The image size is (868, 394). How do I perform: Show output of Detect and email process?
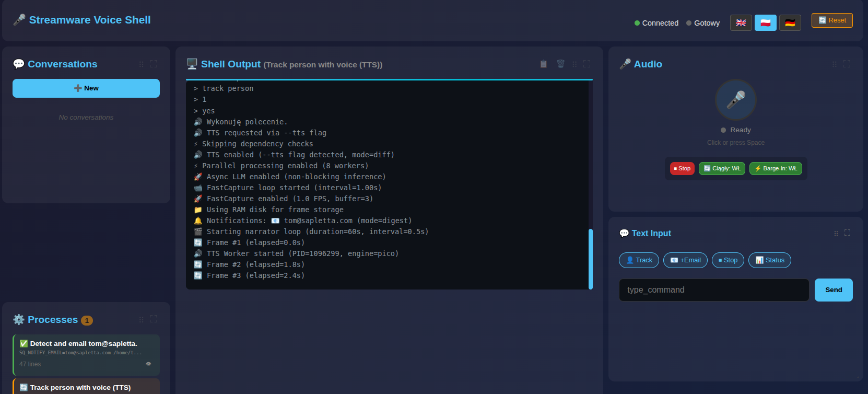point(148,364)
